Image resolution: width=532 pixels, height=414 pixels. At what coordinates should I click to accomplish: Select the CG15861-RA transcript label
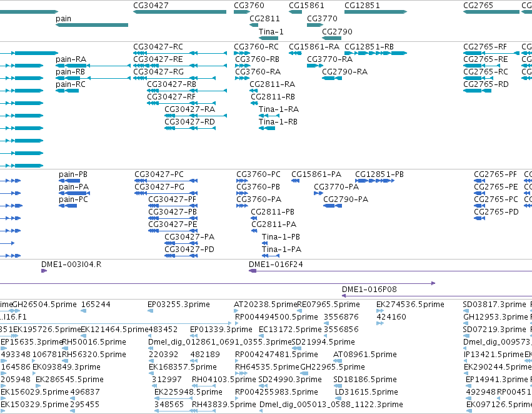(314, 47)
